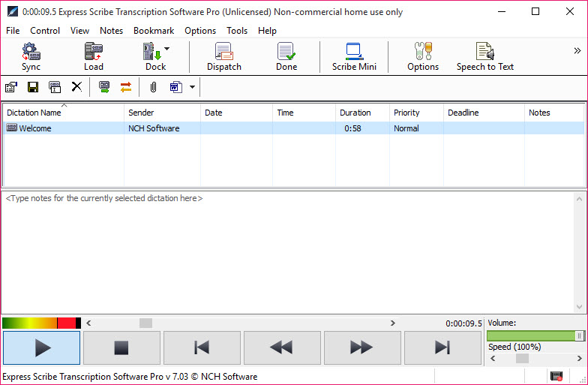Click the orange swap arrows icon

point(126,87)
